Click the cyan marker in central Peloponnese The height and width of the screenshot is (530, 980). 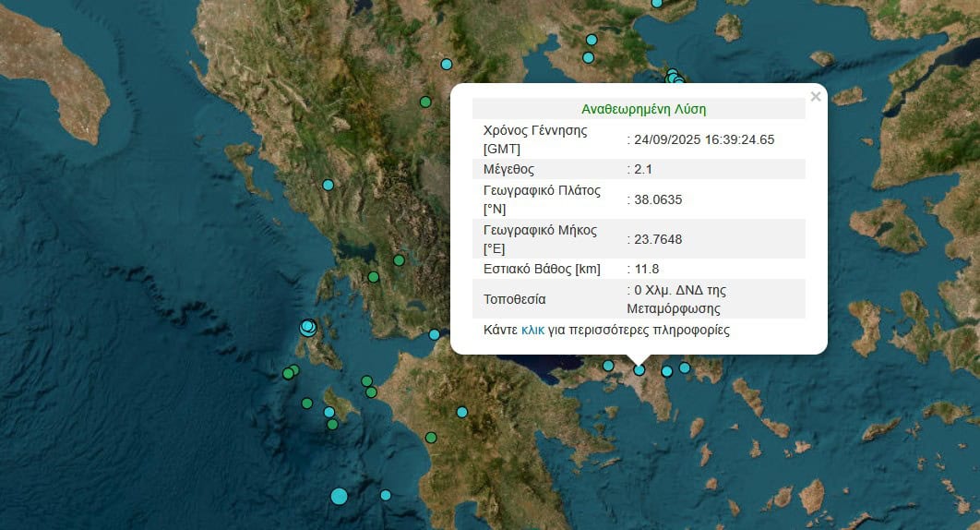tap(462, 412)
